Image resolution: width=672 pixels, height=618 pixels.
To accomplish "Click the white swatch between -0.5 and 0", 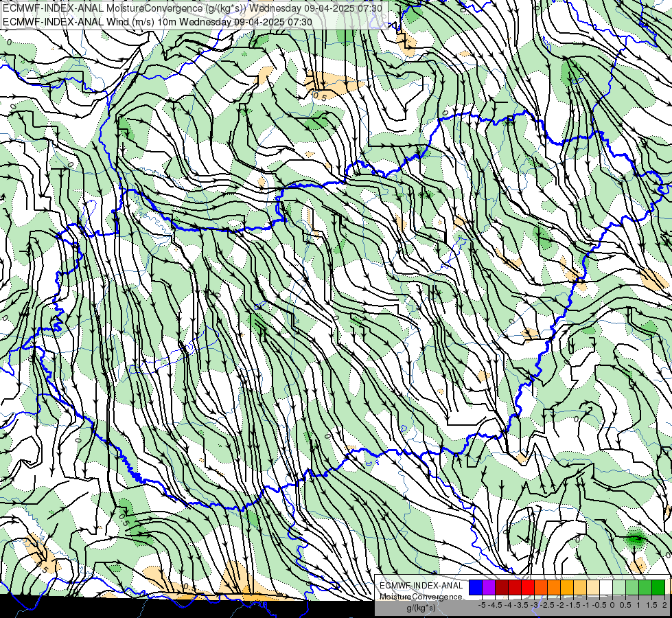I will [x=606, y=587].
